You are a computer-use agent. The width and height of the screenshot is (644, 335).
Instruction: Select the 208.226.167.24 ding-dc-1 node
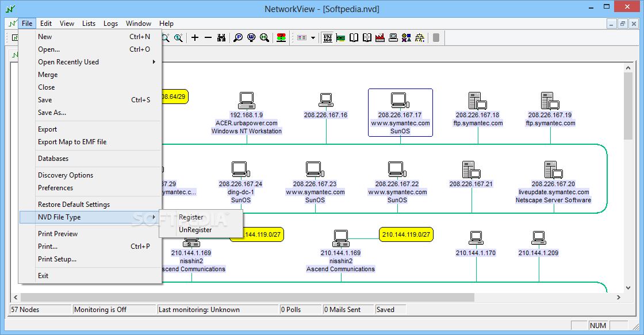coord(241,182)
